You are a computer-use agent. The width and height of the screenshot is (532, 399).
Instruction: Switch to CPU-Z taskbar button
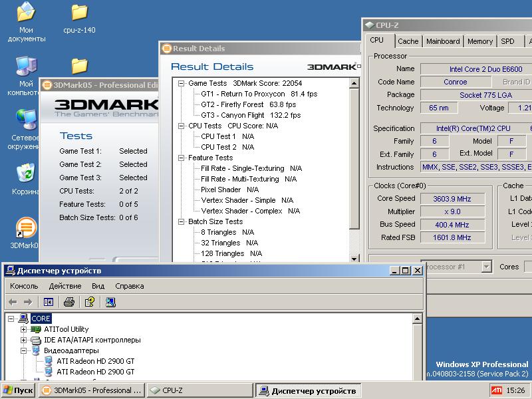coord(200,390)
